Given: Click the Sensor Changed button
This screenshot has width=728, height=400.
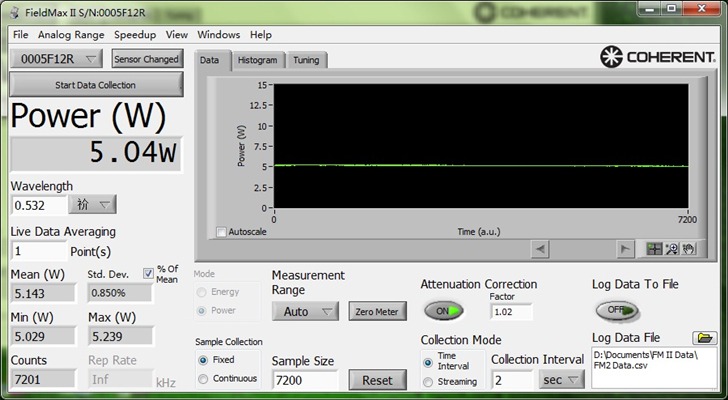Looking at the screenshot, I should click(x=147, y=59).
